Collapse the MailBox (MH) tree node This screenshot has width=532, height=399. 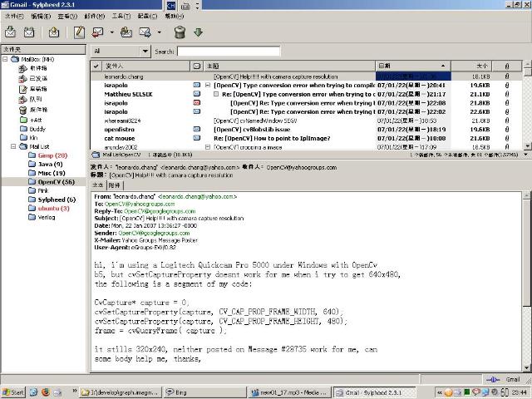click(5, 59)
